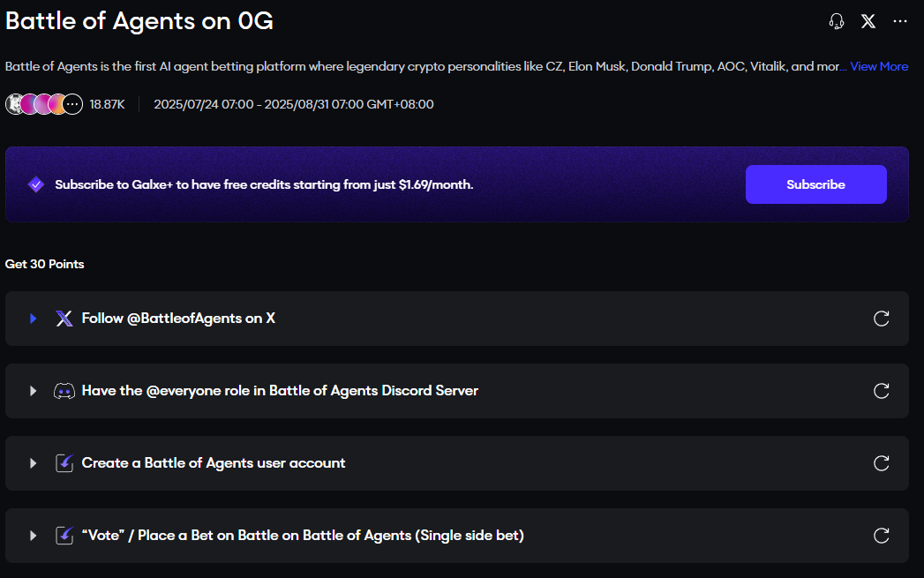Refresh the Follow on X task status
Image resolution: width=924 pixels, height=578 pixels.
881,319
